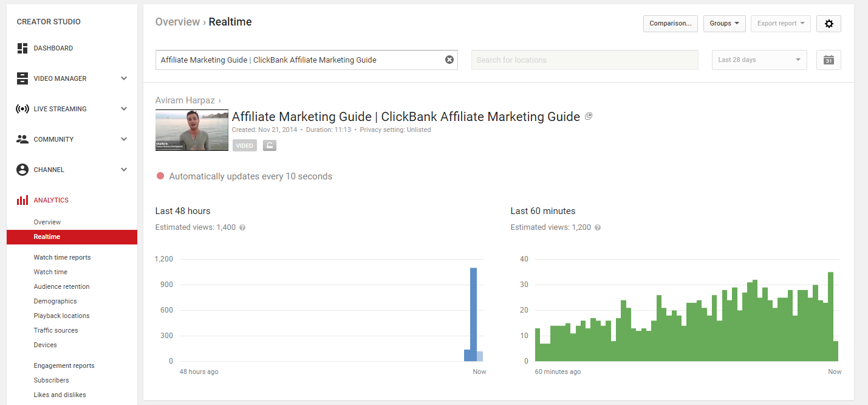
Task: Click help icon beside Estimated views 1,400
Action: click(242, 227)
